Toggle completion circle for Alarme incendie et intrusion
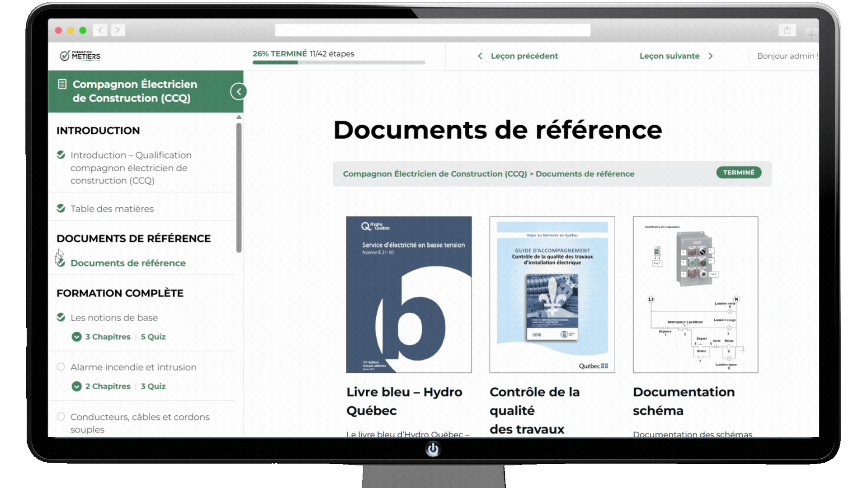Viewport: 868px width, 488px height. [61, 367]
